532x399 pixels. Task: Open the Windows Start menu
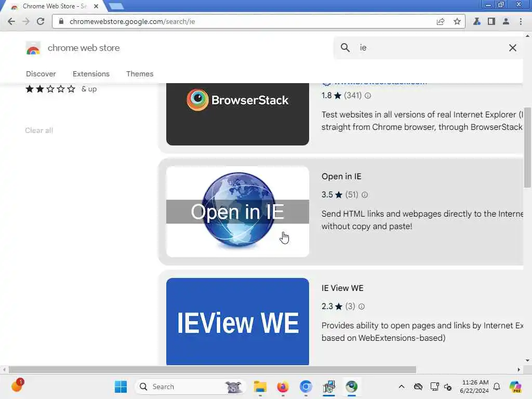click(x=121, y=387)
